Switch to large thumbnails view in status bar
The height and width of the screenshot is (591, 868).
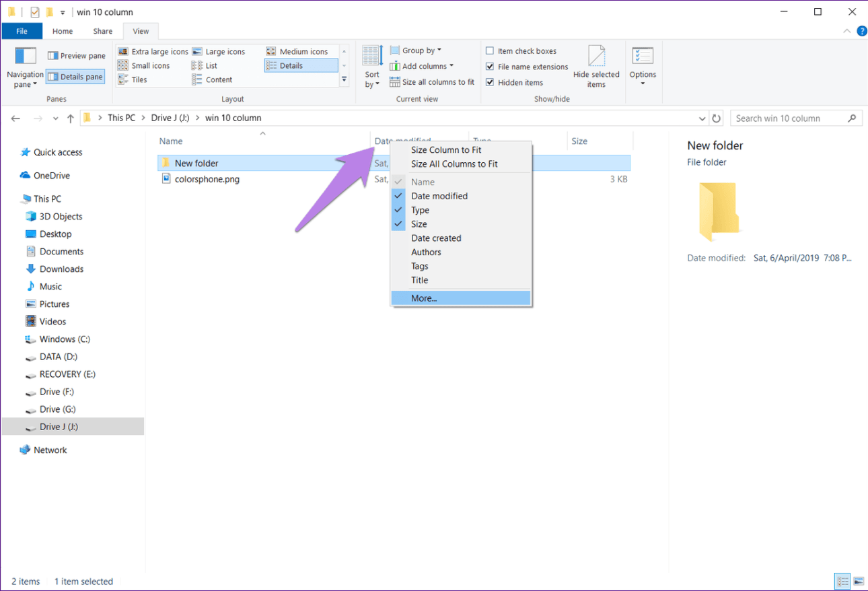pyautogui.click(x=859, y=581)
